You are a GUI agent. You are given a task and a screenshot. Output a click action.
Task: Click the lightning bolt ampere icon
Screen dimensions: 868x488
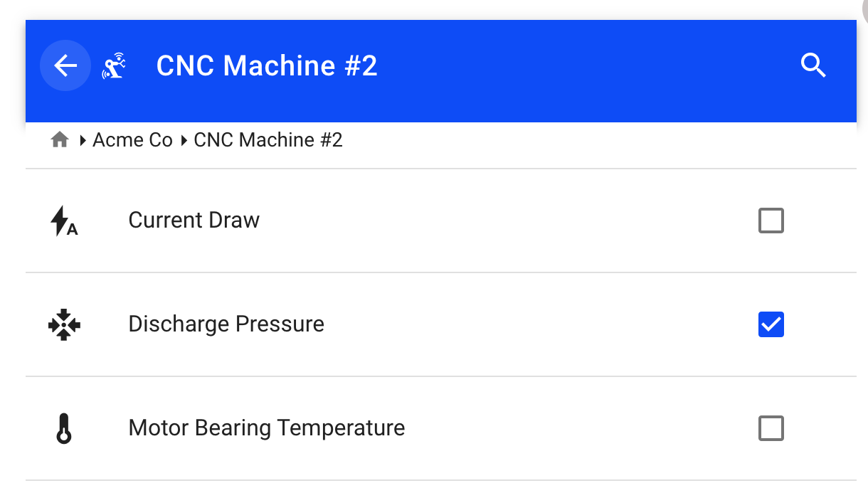pyautogui.click(x=64, y=221)
